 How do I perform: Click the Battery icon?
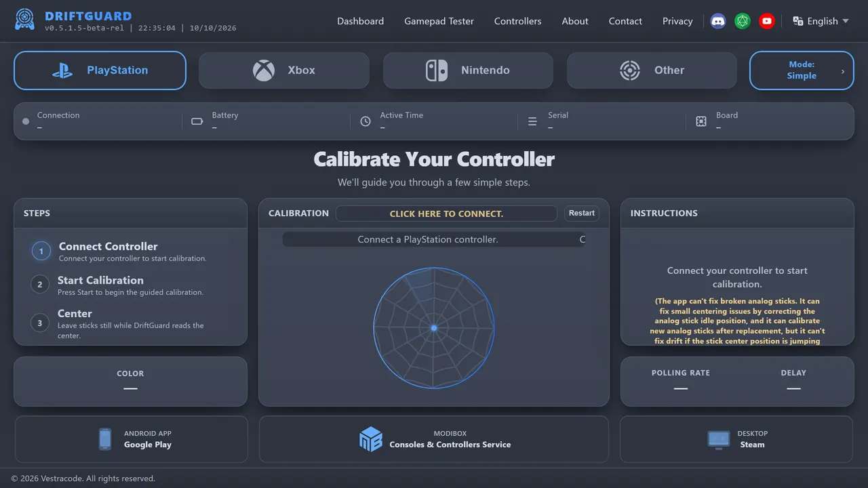coord(197,121)
